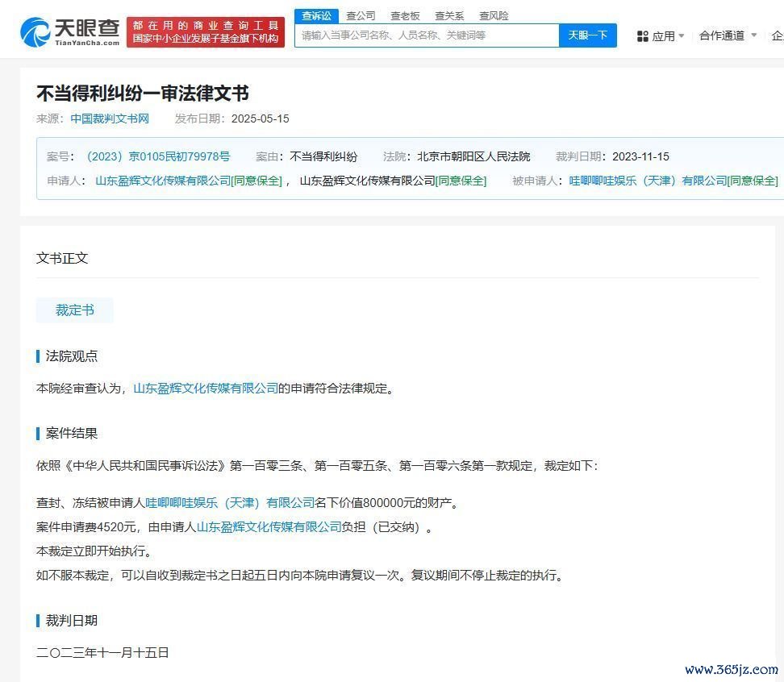Screen dimensions: 784x682
Task: Click the line 本裁定立即开始执行
Action: 94,551
